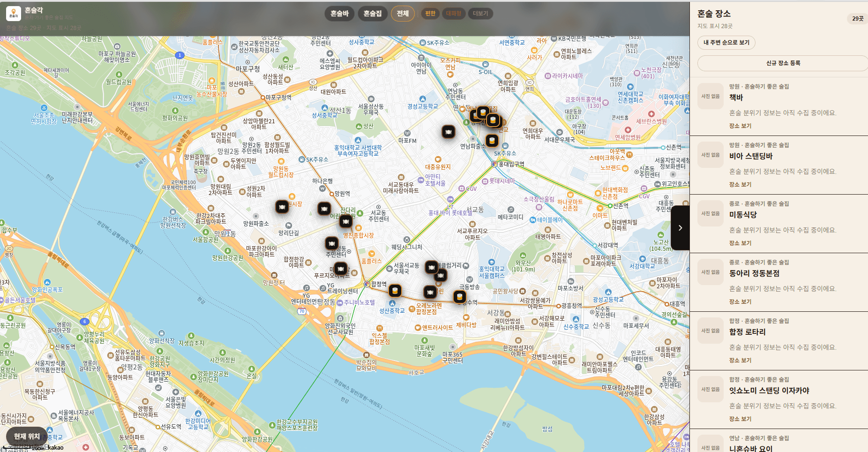Click the kakao map logo

(55, 447)
